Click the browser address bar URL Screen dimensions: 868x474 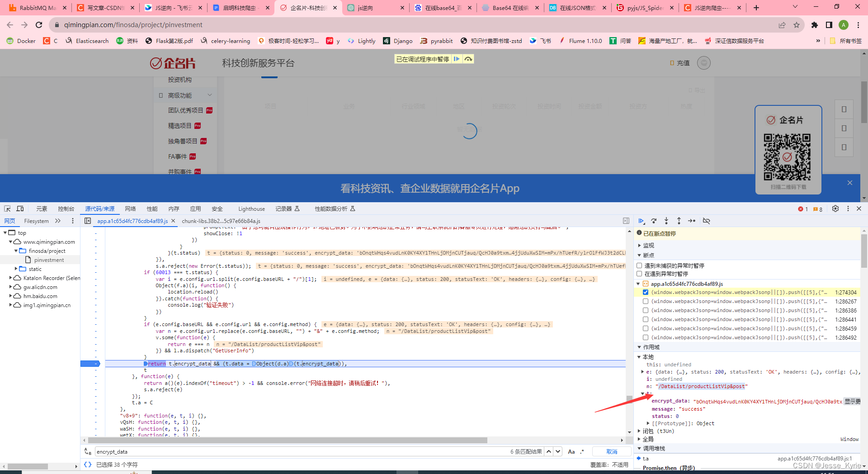point(133,25)
